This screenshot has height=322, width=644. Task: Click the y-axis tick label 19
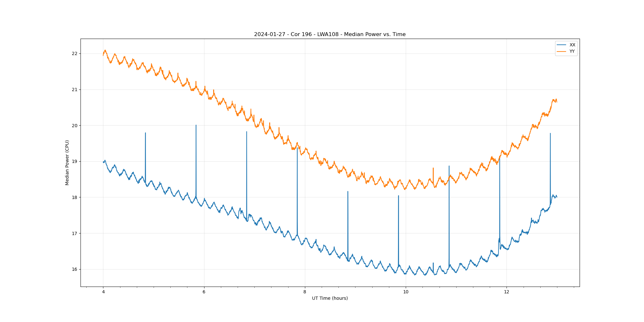(x=75, y=161)
